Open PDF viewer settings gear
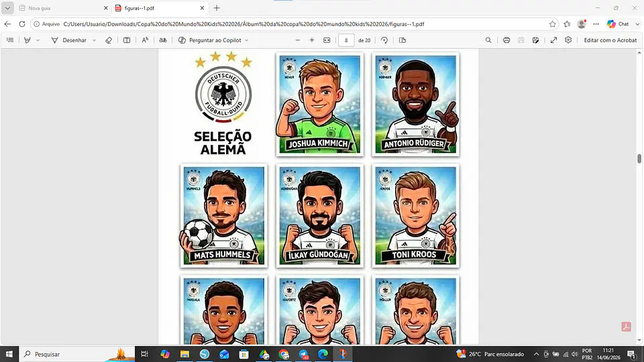Image resolution: width=644 pixels, height=362 pixels. (x=568, y=40)
